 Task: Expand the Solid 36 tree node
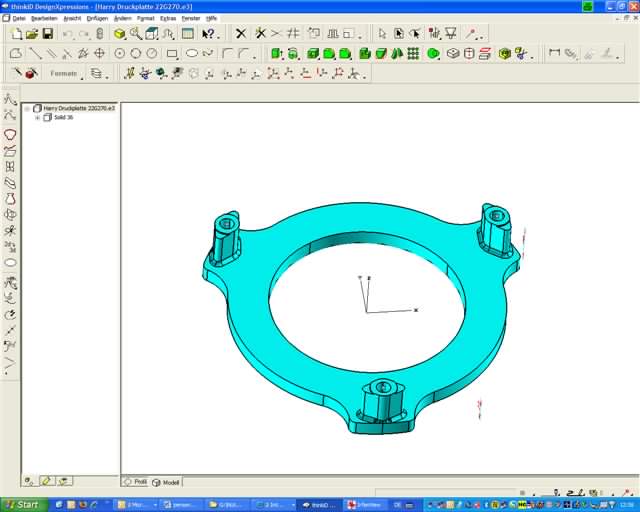click(x=37, y=117)
